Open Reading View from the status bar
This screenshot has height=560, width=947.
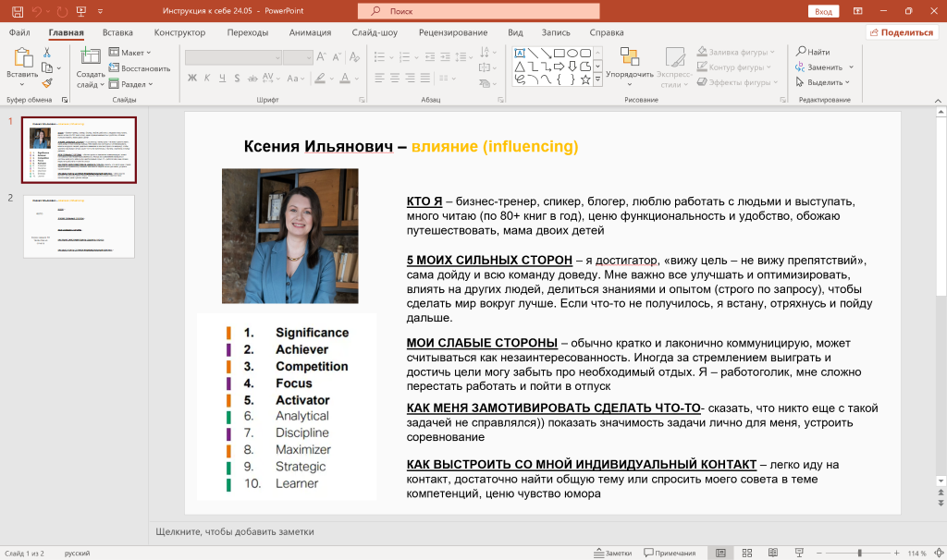pyautogui.click(x=773, y=553)
